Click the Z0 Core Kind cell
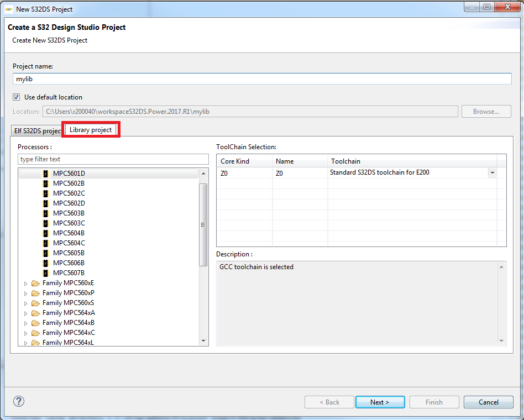This screenshot has height=420, width=524. pos(244,173)
